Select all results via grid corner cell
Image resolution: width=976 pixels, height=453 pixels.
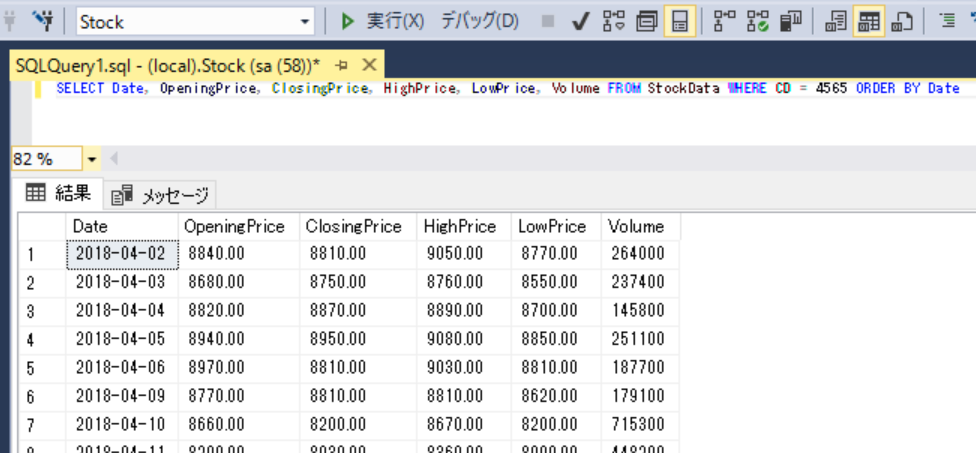[42, 226]
